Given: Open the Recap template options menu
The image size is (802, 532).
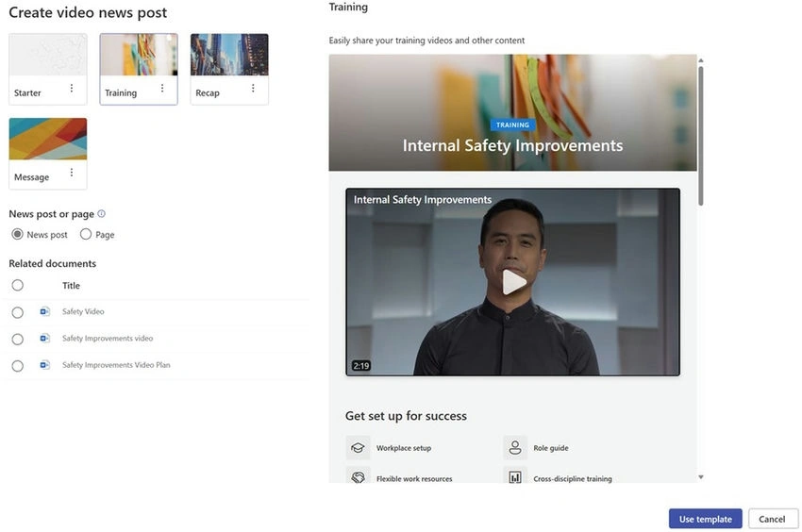Looking at the screenshot, I should click(253, 88).
